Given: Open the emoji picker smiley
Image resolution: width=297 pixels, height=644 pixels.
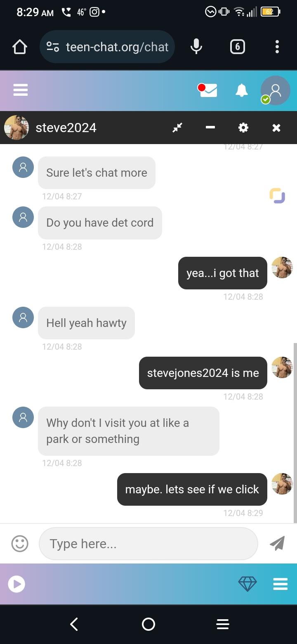Looking at the screenshot, I should pos(20,544).
